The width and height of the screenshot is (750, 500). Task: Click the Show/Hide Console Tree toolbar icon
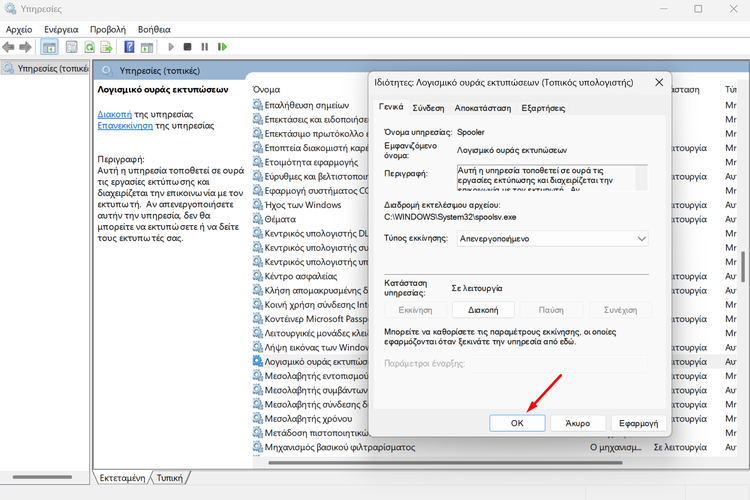point(49,47)
